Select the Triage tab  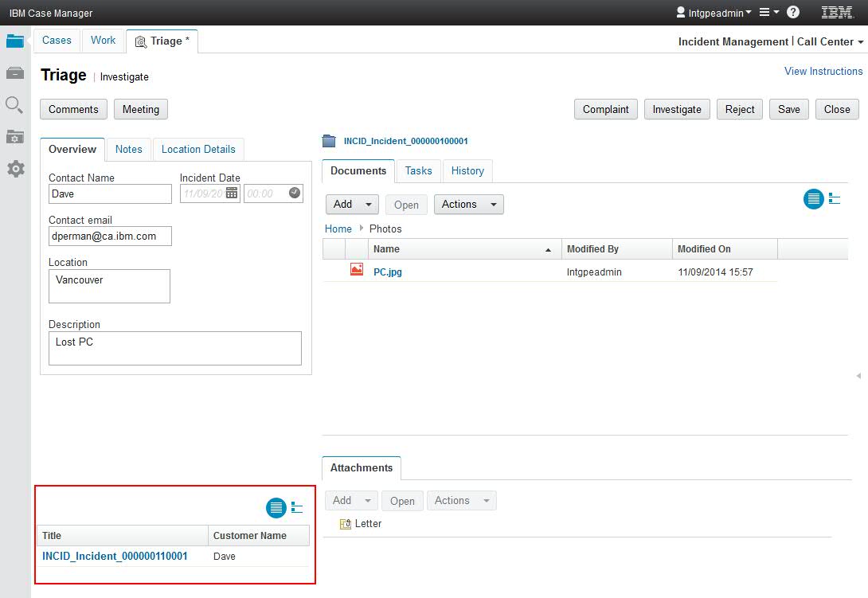pos(162,41)
